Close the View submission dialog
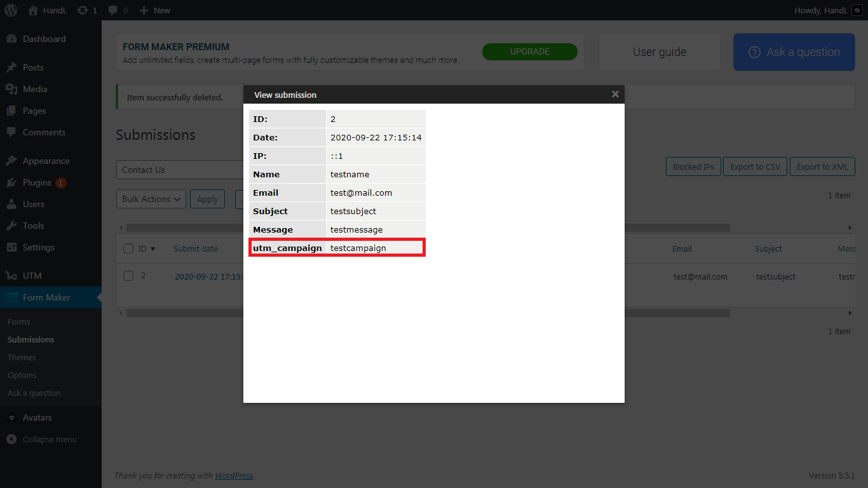This screenshot has height=488, width=868. pos(614,94)
